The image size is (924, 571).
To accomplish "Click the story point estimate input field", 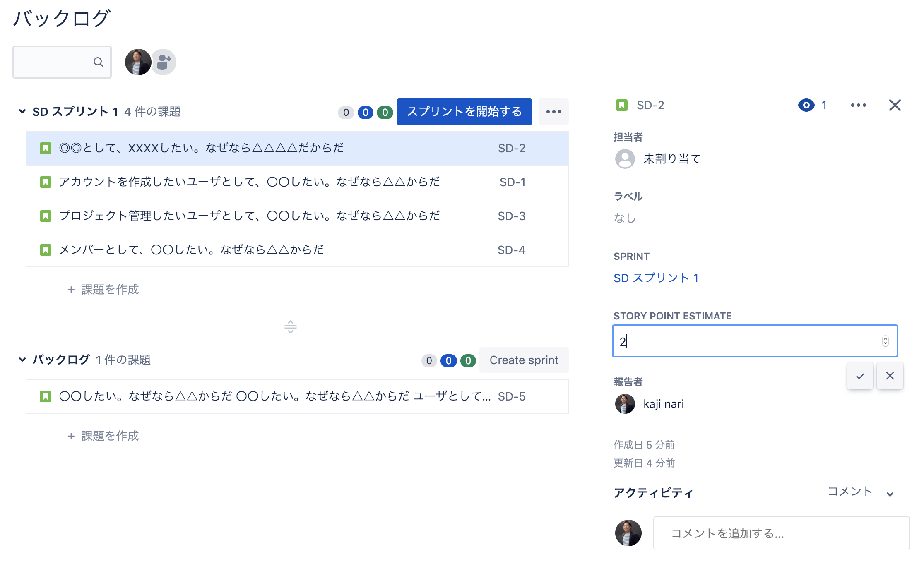I will pyautogui.click(x=754, y=341).
